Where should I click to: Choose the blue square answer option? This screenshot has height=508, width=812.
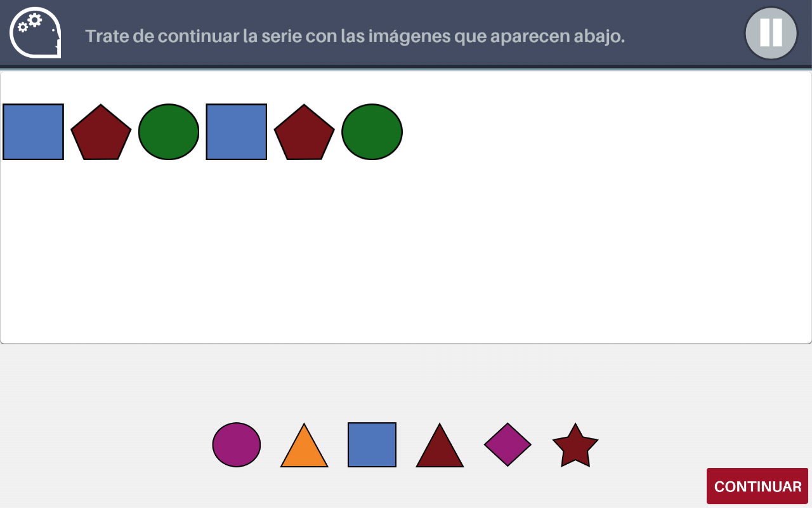click(x=372, y=444)
